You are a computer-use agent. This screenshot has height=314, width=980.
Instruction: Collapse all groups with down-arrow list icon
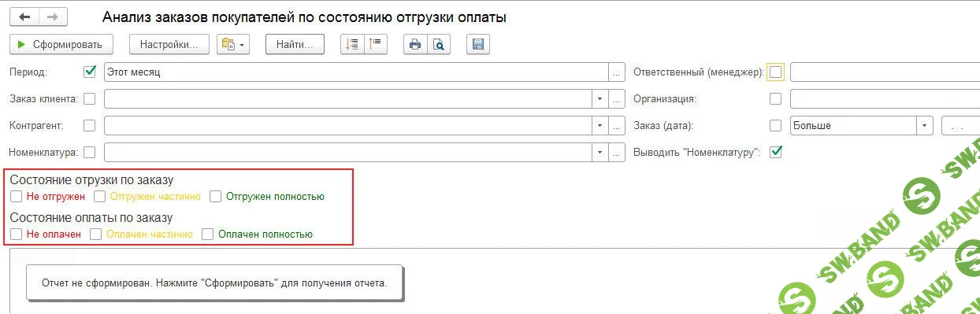(x=352, y=44)
